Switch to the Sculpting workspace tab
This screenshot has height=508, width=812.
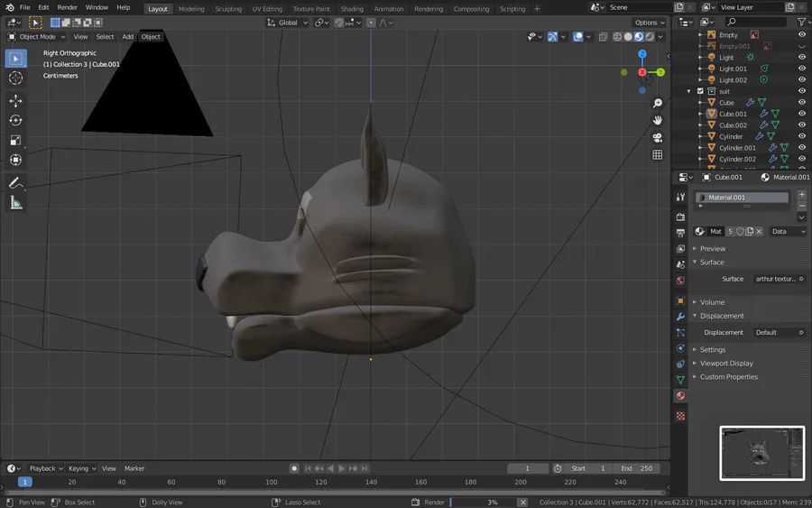228,9
